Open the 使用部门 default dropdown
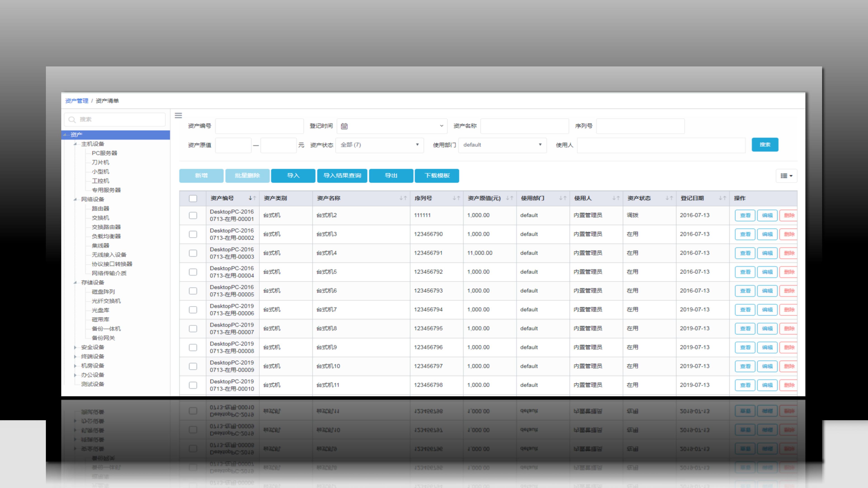 tap(502, 145)
